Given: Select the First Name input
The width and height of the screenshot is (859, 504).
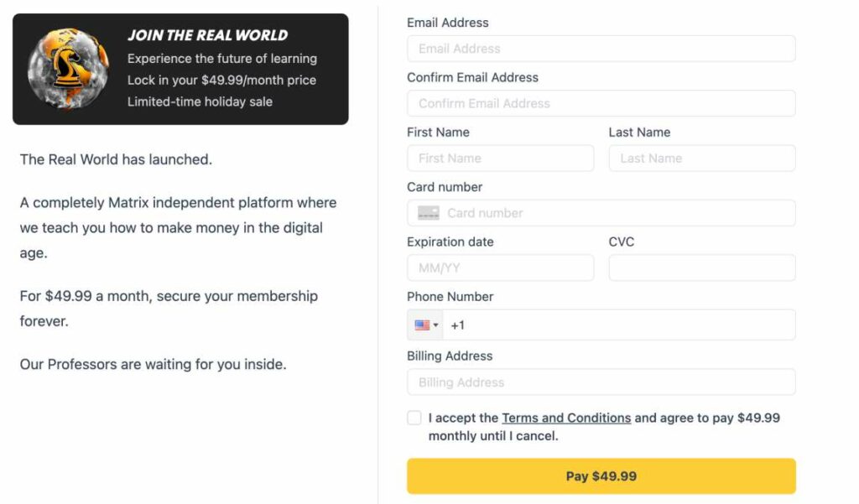Looking at the screenshot, I should pos(500,158).
